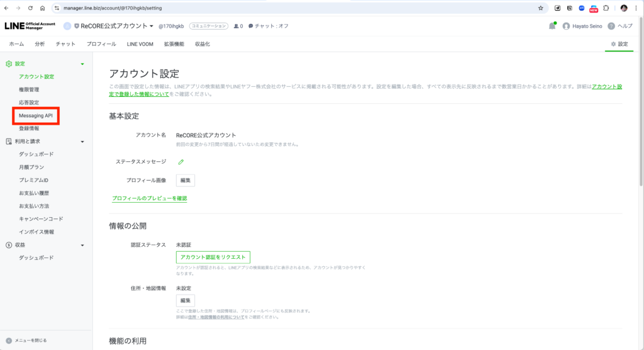This screenshot has height=350, width=644.
Task: Go back with the browser back arrow
Action: click(6, 8)
